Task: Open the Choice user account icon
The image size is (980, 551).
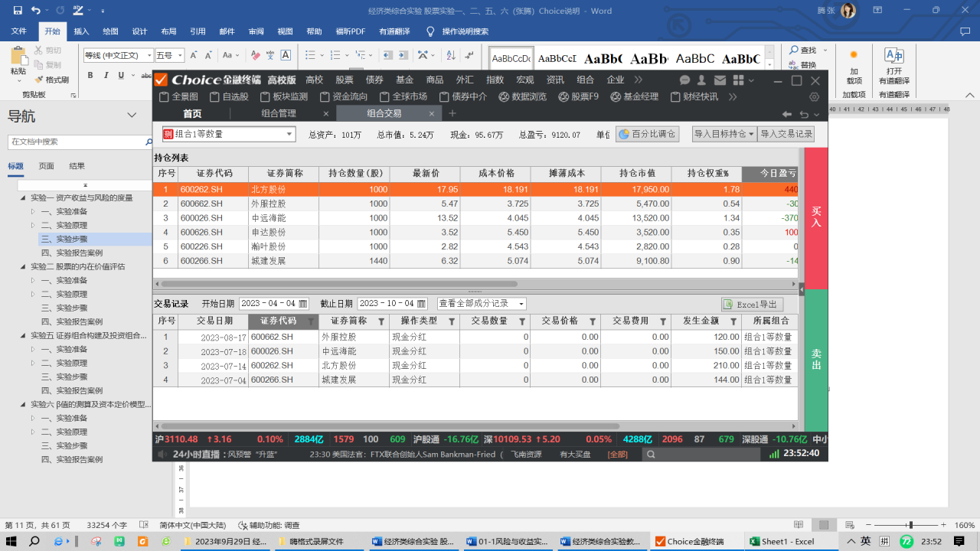Action: pyautogui.click(x=702, y=80)
